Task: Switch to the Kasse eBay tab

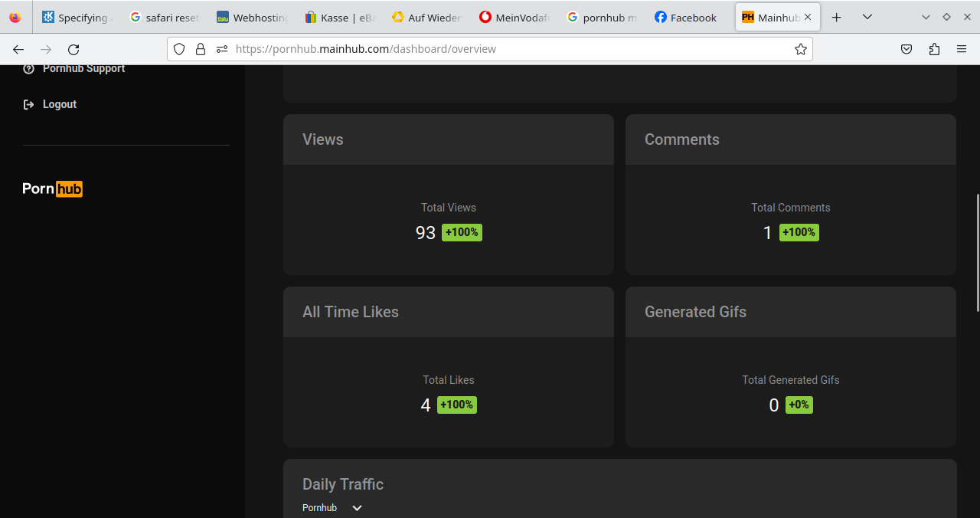Action: (339, 17)
